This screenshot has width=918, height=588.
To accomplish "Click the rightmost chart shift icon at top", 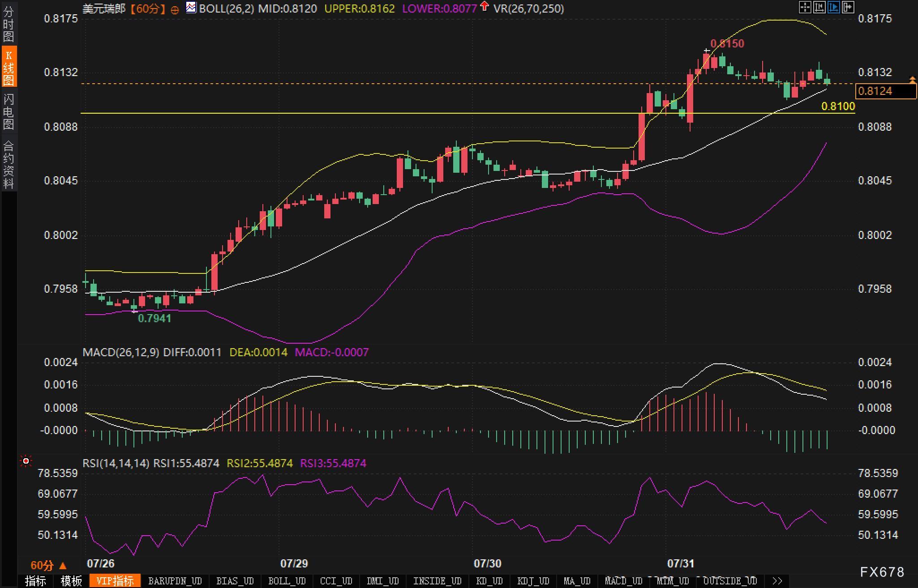I will point(848,7).
